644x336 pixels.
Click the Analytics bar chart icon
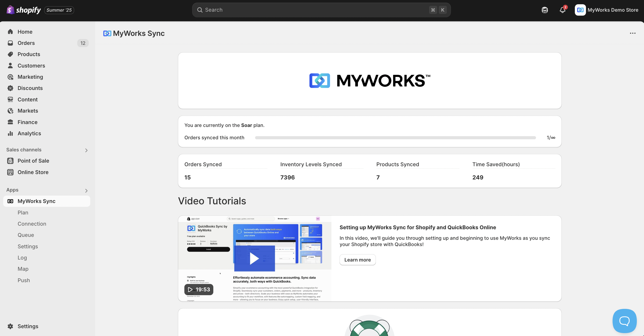[x=10, y=133]
